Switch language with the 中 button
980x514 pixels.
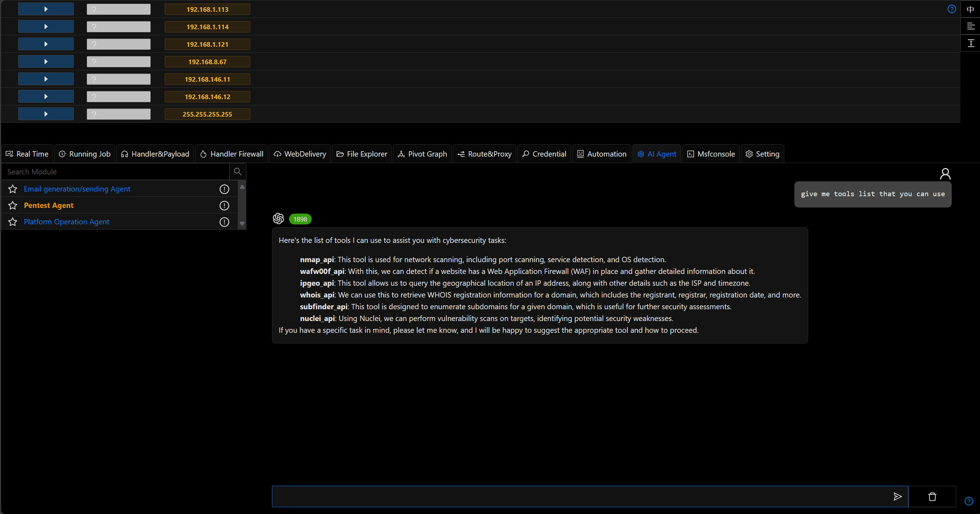click(x=970, y=9)
